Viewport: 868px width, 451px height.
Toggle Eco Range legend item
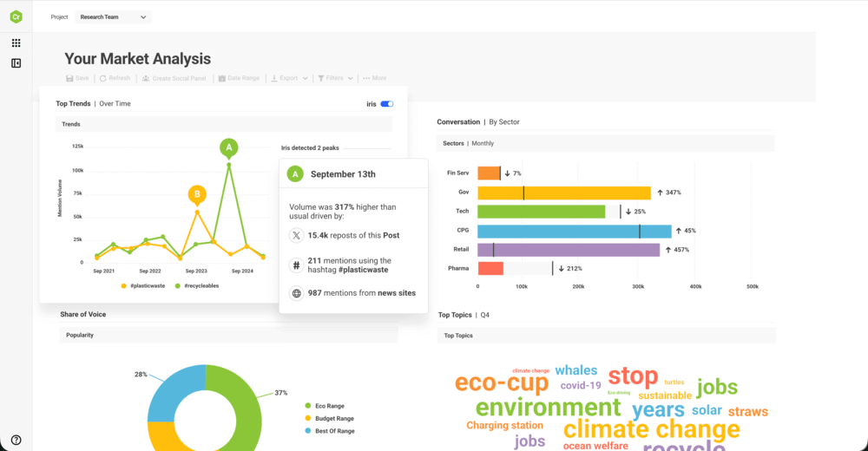click(x=325, y=406)
